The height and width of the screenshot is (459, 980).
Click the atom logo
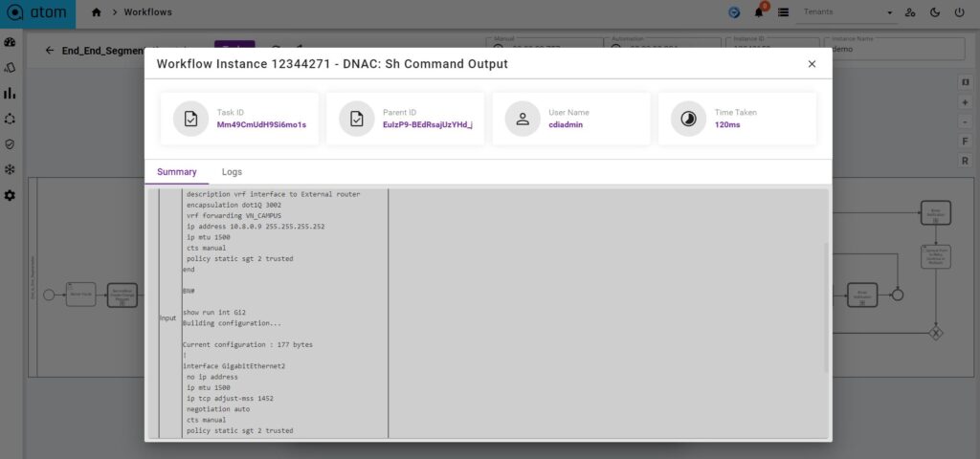37,13
